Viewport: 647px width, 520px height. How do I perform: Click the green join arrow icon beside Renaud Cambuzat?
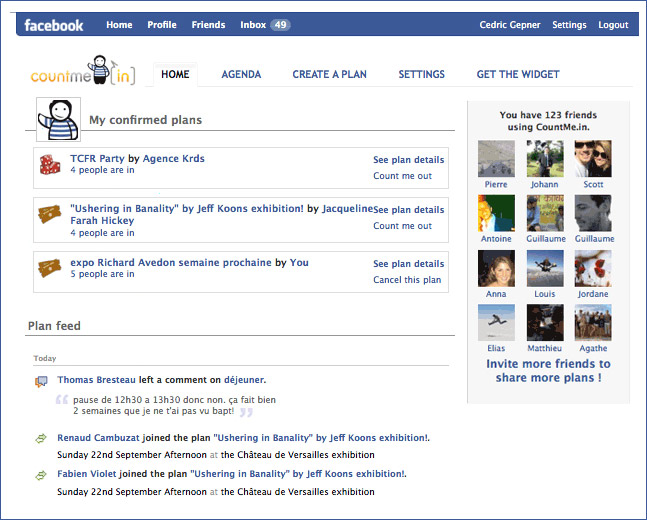[41, 438]
